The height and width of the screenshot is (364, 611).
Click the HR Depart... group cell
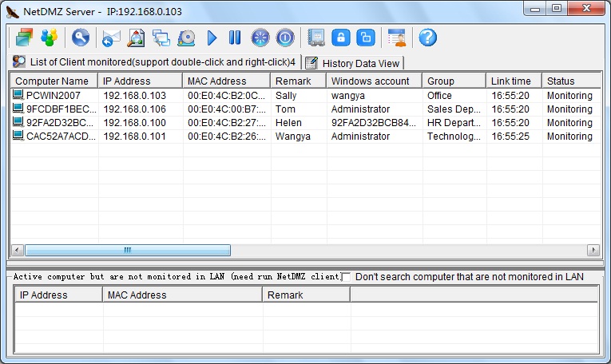pos(454,123)
